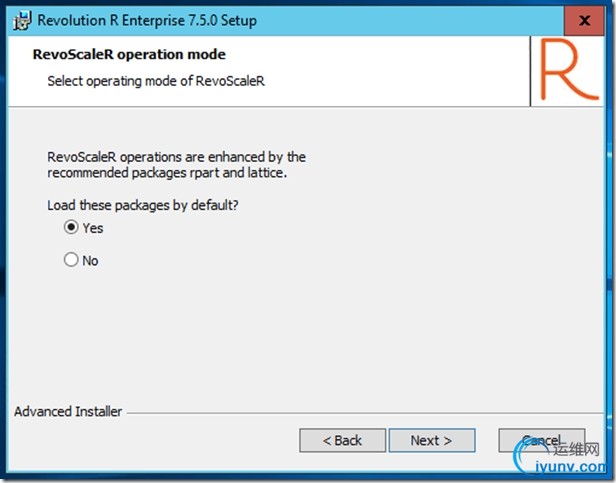This screenshot has width=616, height=483.
Task: Click the description mentioning rpart and lattice
Action: click(x=176, y=165)
